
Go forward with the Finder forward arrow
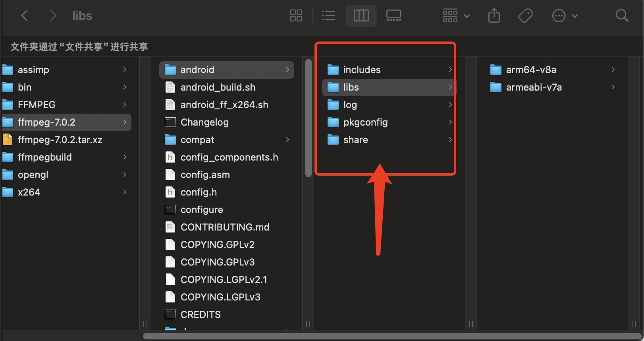tap(52, 16)
